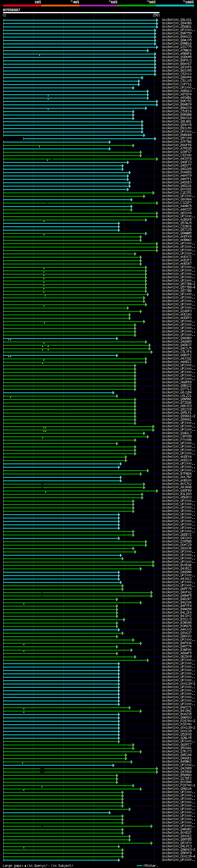Click the UniRef100_C3ZGP7 hit name
Image resolution: width=197 pixels, height=868 pixels.
[177, 203]
